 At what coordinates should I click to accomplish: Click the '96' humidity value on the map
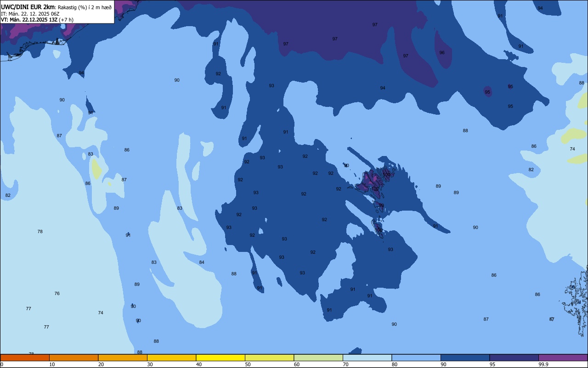[x=442, y=53]
